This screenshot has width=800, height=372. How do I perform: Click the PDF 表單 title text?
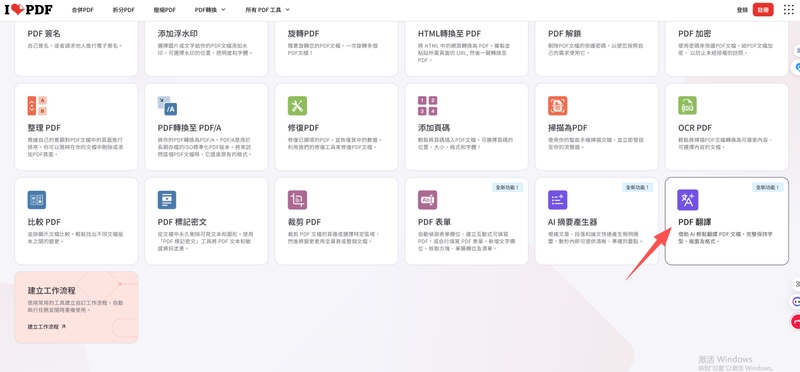pyautogui.click(x=434, y=222)
